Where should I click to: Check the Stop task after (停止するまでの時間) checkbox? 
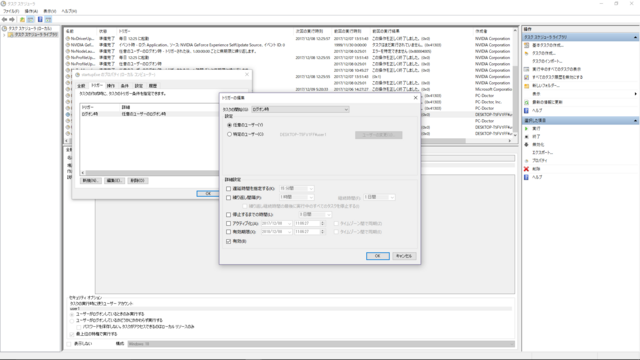(229, 215)
